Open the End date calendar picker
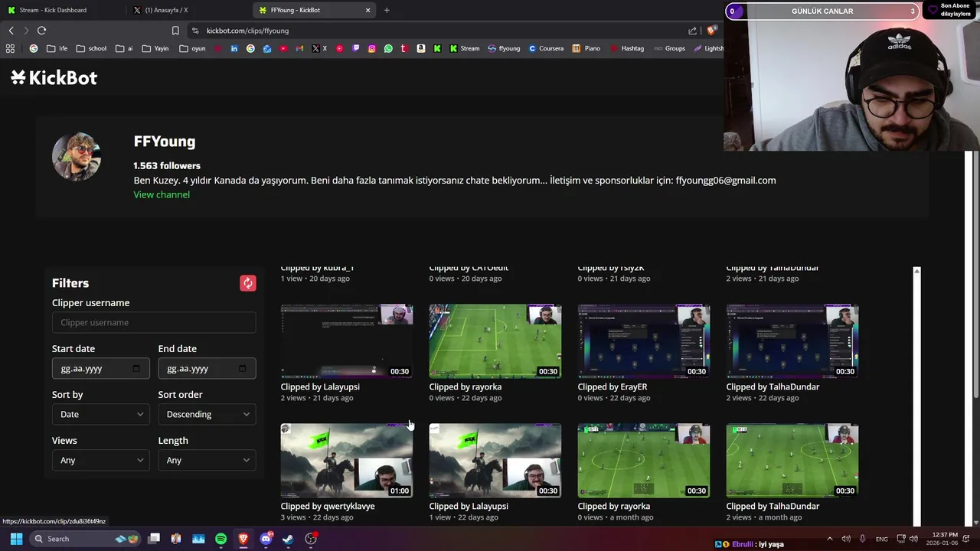The height and width of the screenshot is (551, 980). [x=243, y=368]
